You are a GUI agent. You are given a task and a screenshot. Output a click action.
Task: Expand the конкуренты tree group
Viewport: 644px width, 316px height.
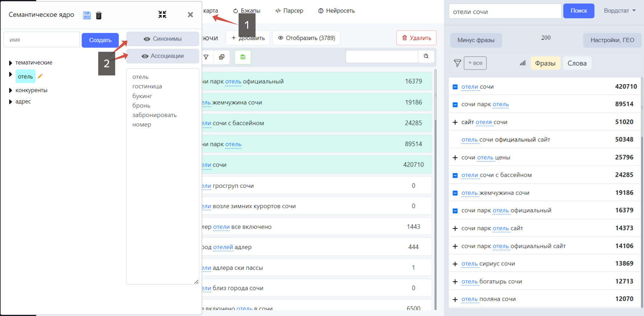pyautogui.click(x=10, y=90)
